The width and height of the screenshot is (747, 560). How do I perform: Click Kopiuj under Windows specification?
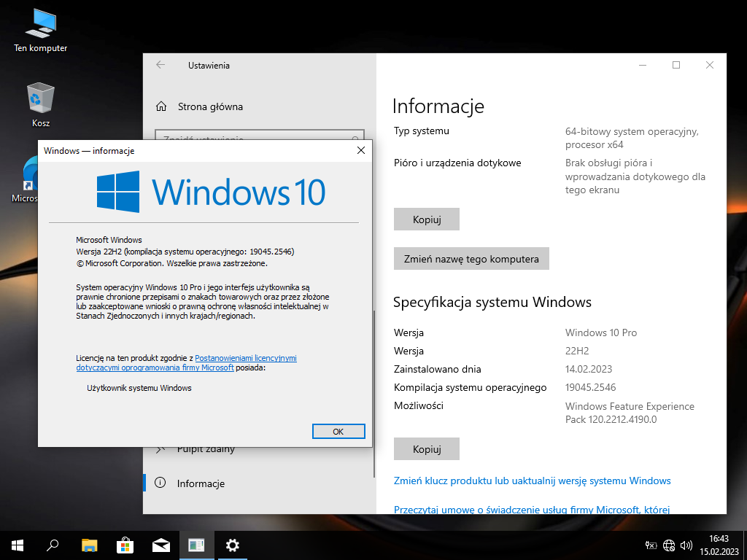click(427, 449)
